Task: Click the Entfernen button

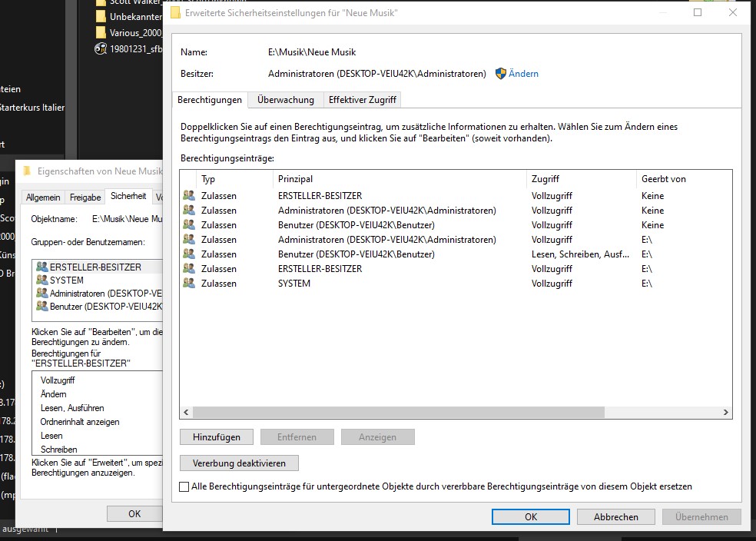Action: coord(297,437)
